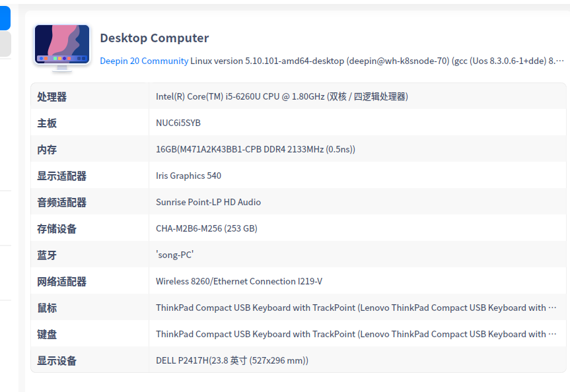Select the NUC6i5SYB motherboard value

(178, 123)
